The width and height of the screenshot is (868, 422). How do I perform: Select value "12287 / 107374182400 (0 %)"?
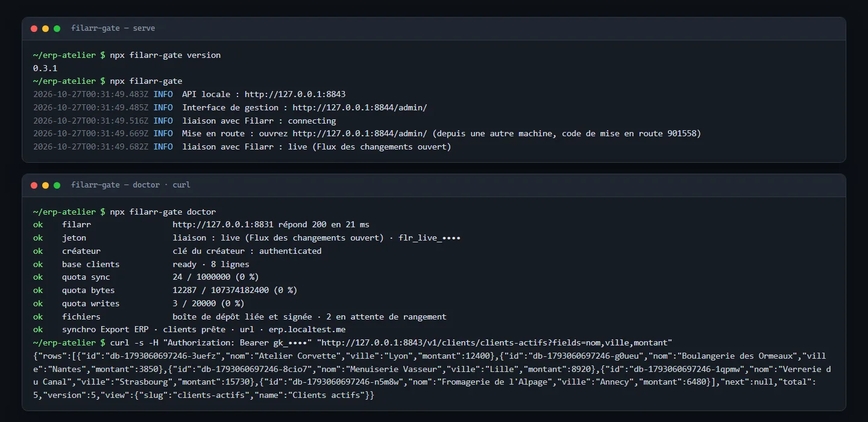(x=235, y=290)
